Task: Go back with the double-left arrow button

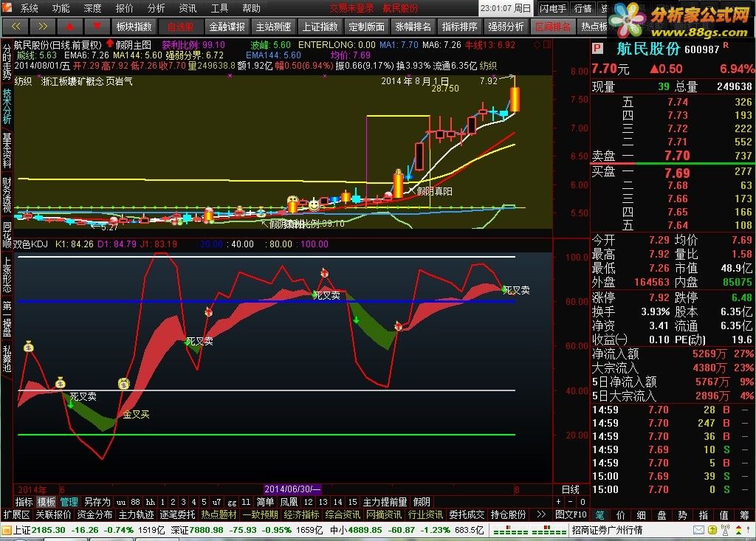Action: (x=16, y=27)
